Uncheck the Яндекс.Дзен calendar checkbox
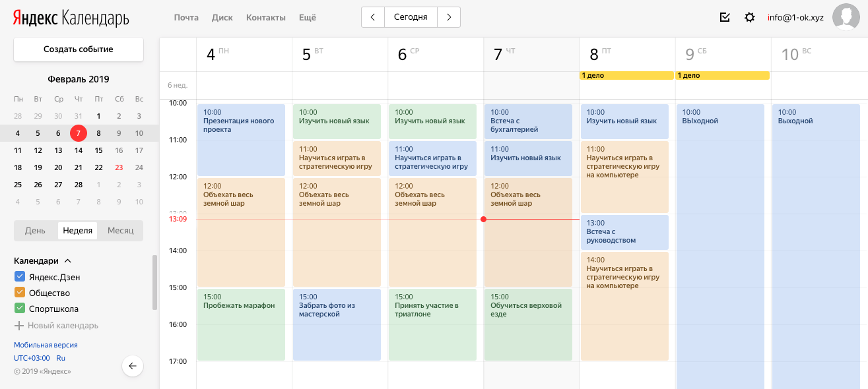 (x=19, y=277)
